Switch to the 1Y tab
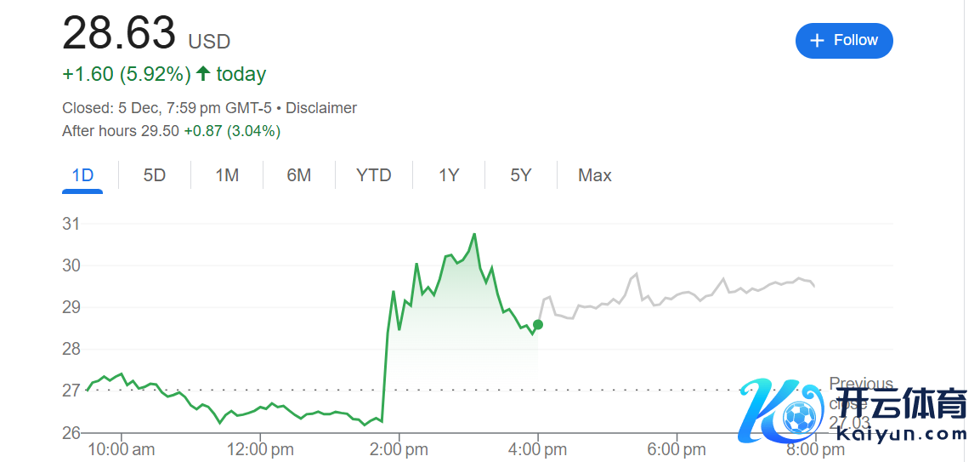980x462 pixels. pos(449,175)
